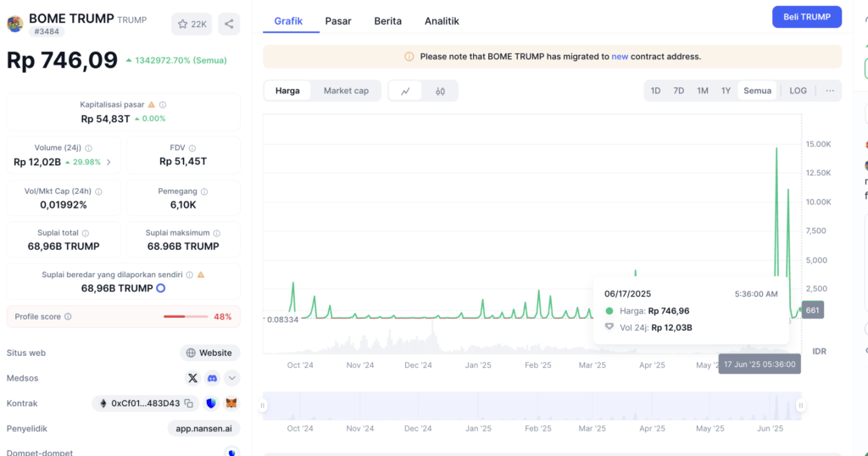
Task: Open Suplai total info icon
Action: [86, 233]
